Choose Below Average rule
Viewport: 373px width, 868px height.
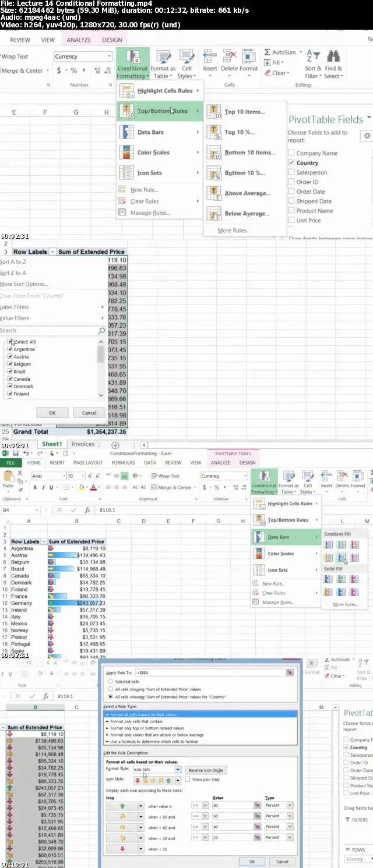click(x=245, y=214)
